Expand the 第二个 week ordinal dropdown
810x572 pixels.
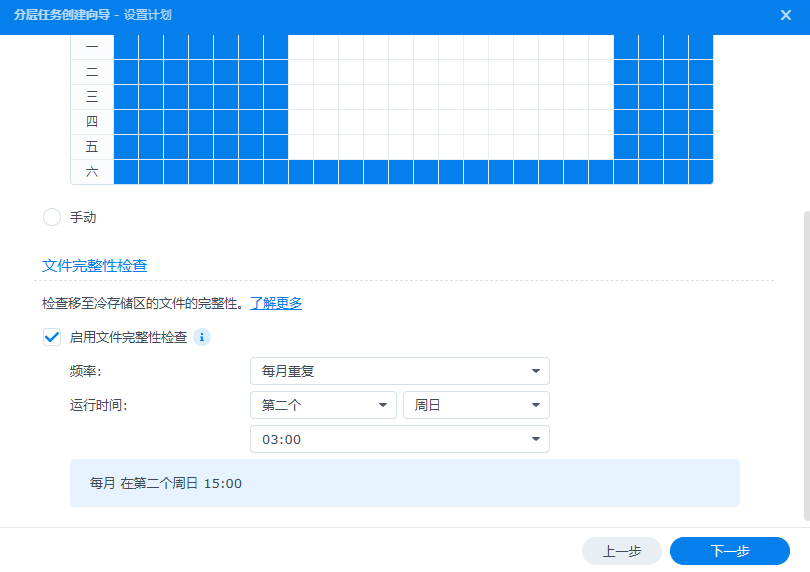[x=323, y=405]
